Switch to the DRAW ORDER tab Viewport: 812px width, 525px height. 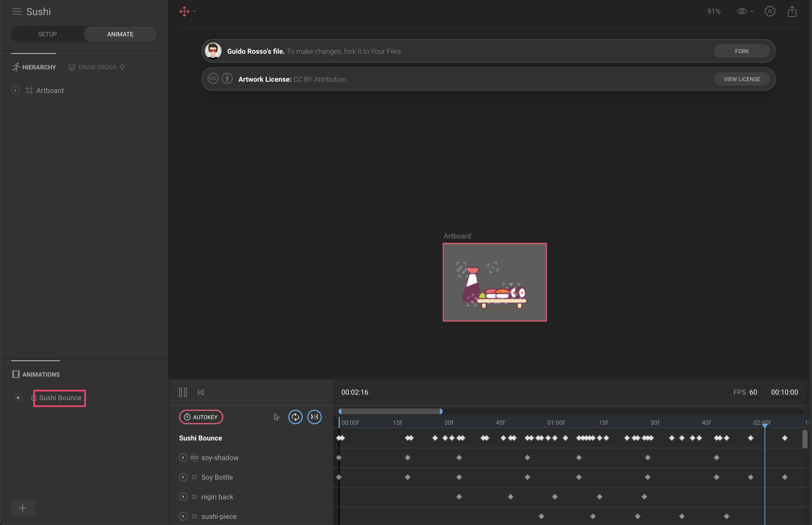pos(97,67)
